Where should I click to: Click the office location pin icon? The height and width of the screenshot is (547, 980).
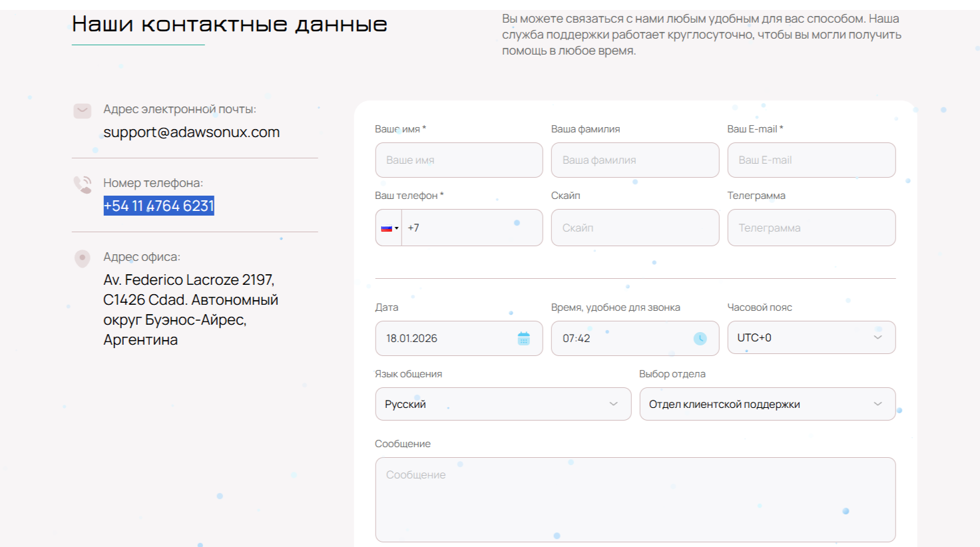pos(82,258)
